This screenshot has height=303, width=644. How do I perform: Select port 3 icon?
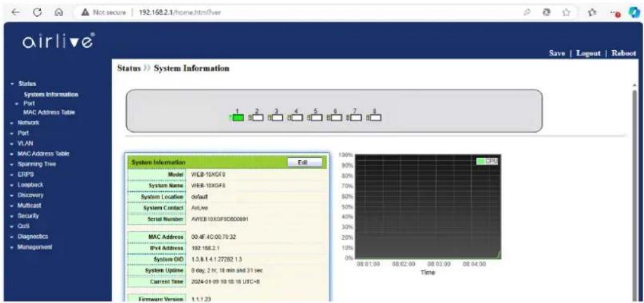coord(276,117)
